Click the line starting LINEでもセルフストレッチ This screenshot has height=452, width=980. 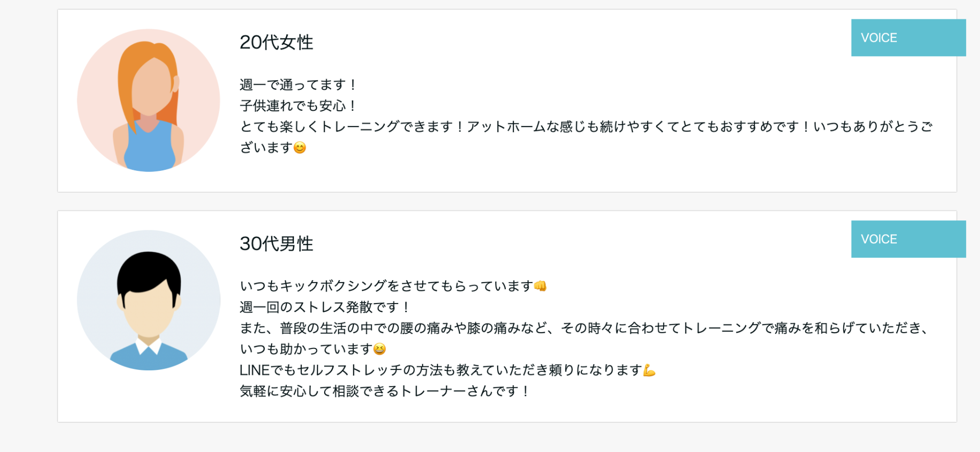(x=440, y=370)
